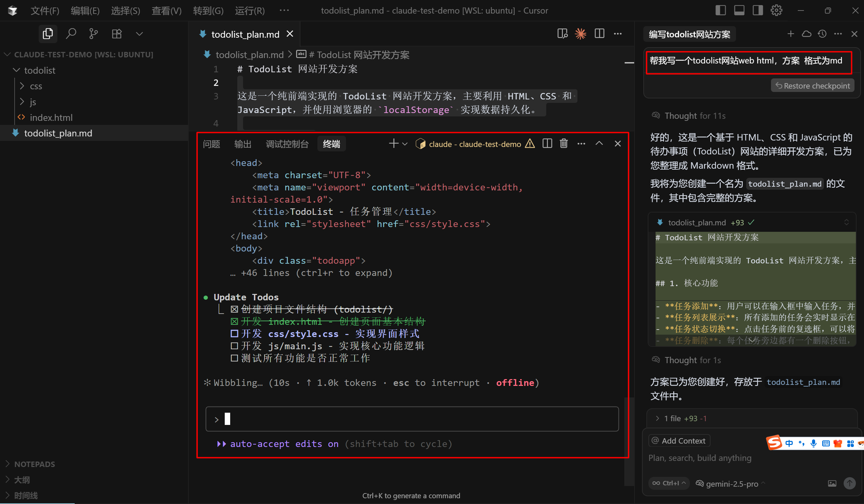Split the terminal panel
The image size is (864, 504).
[x=547, y=144]
